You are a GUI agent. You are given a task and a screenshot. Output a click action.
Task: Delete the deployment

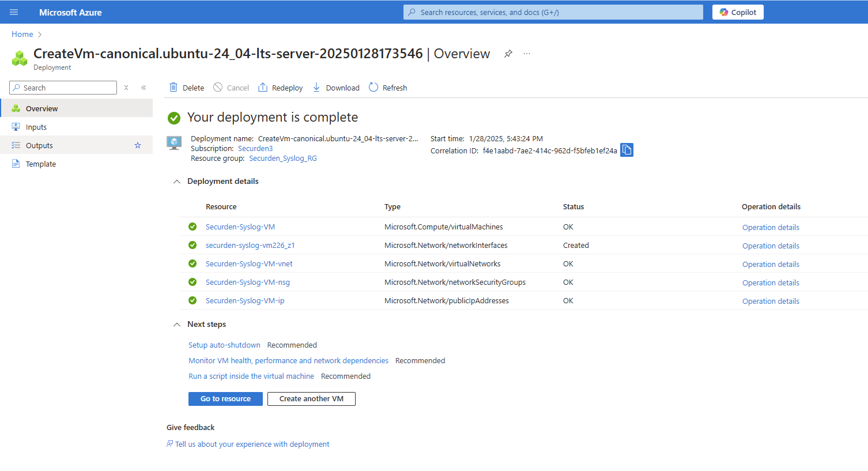187,88
